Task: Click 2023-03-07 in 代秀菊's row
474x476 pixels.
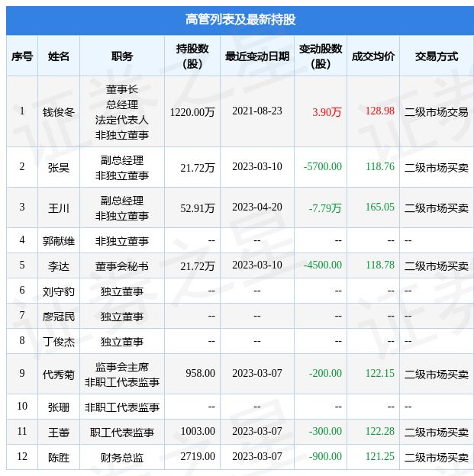Action: [x=257, y=373]
